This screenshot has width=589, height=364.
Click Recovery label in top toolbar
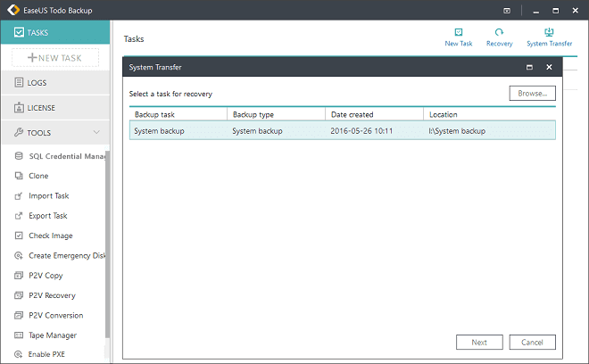[499, 44]
